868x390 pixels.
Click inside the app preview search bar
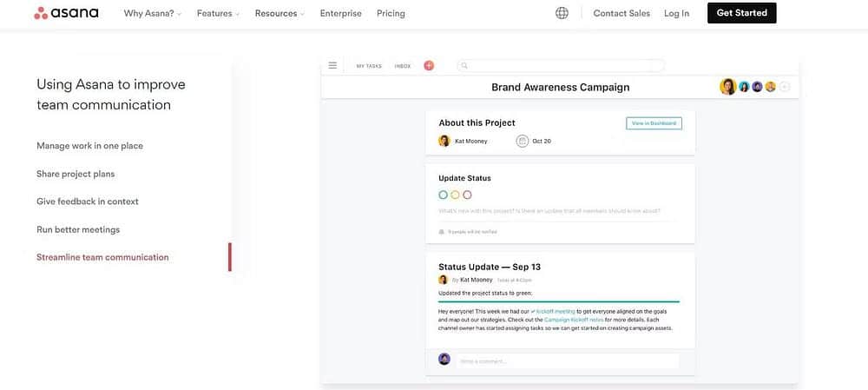click(560, 65)
